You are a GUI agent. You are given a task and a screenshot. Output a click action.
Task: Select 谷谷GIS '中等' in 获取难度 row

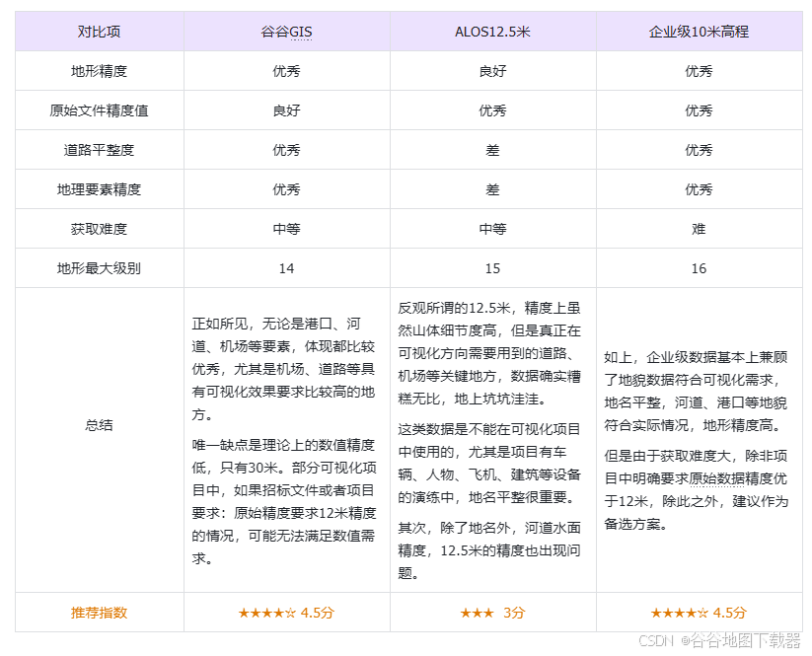click(286, 229)
